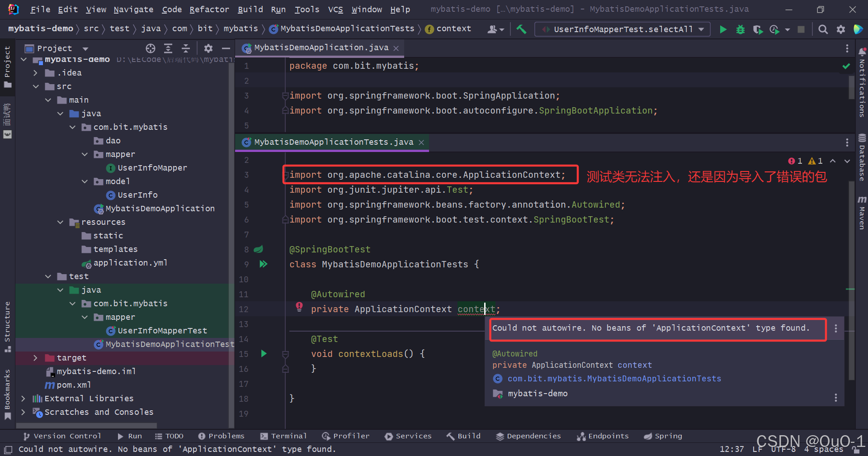Open Project panel options gear
The height and width of the screenshot is (456, 868).
(208, 48)
